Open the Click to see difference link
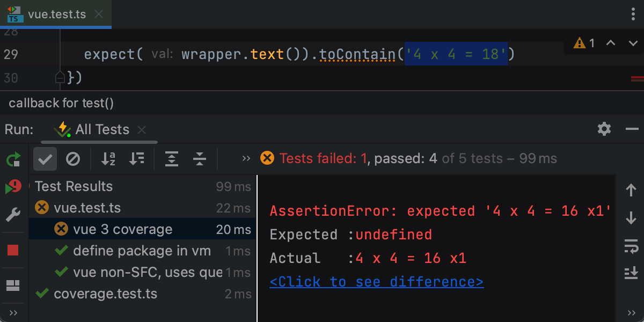This screenshot has width=644, height=322. (x=376, y=281)
